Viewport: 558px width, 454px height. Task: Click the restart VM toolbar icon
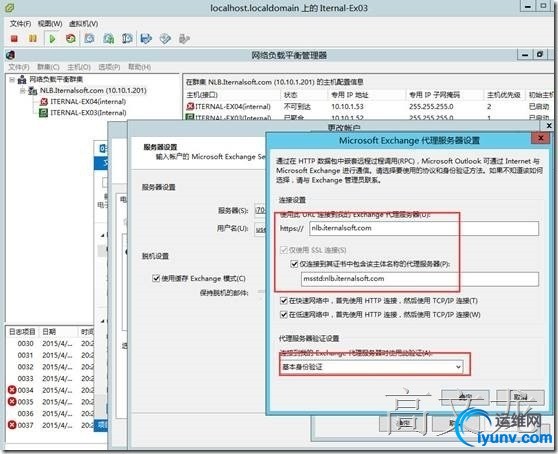(71, 38)
